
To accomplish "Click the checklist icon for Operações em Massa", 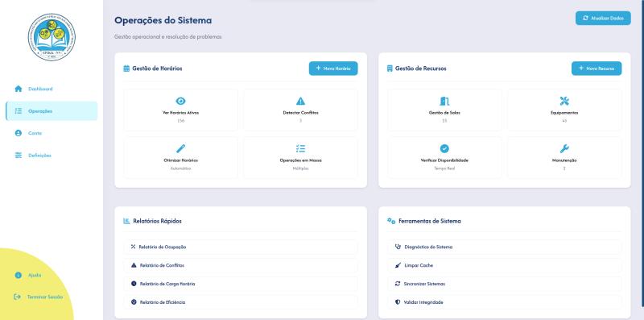I will tap(300, 148).
